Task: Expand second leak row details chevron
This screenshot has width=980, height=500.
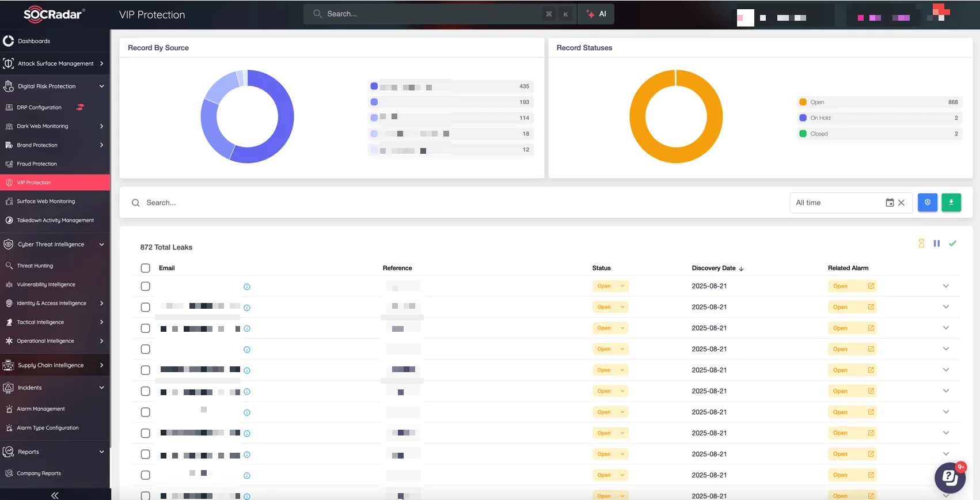Action: (x=945, y=307)
